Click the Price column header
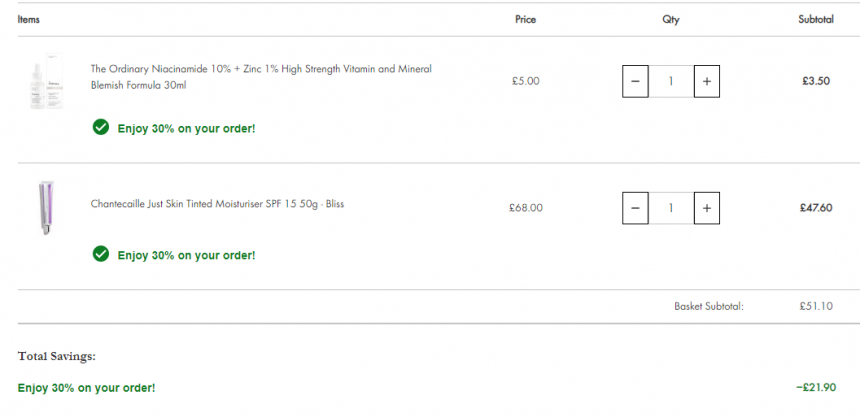Screen dimensions: 860x417 pos(525,19)
